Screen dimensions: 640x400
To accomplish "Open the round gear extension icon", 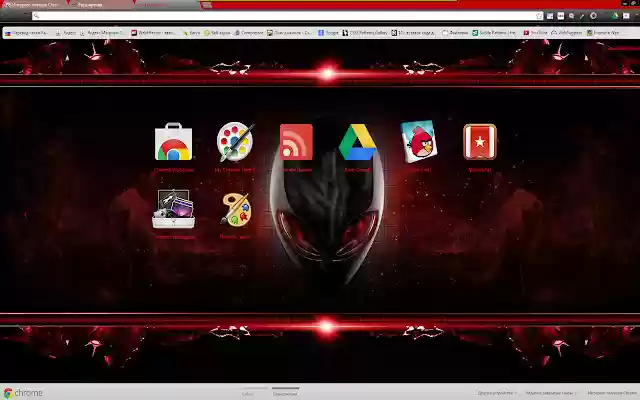I will tap(593, 16).
